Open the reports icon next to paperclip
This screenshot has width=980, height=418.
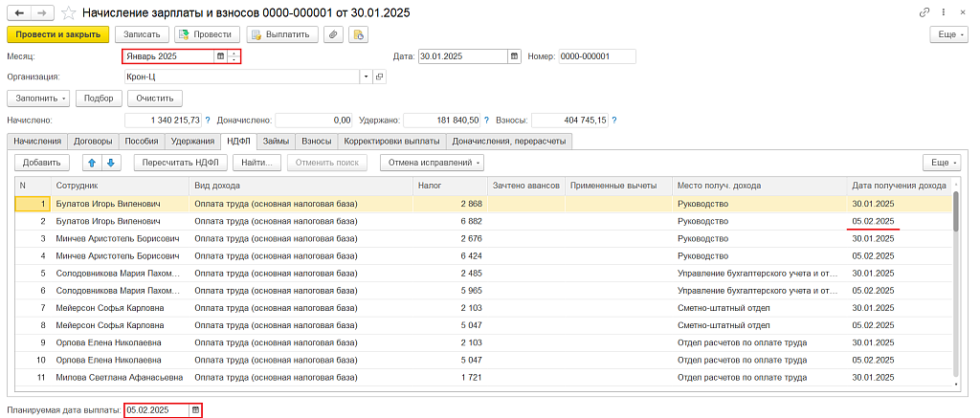point(359,35)
